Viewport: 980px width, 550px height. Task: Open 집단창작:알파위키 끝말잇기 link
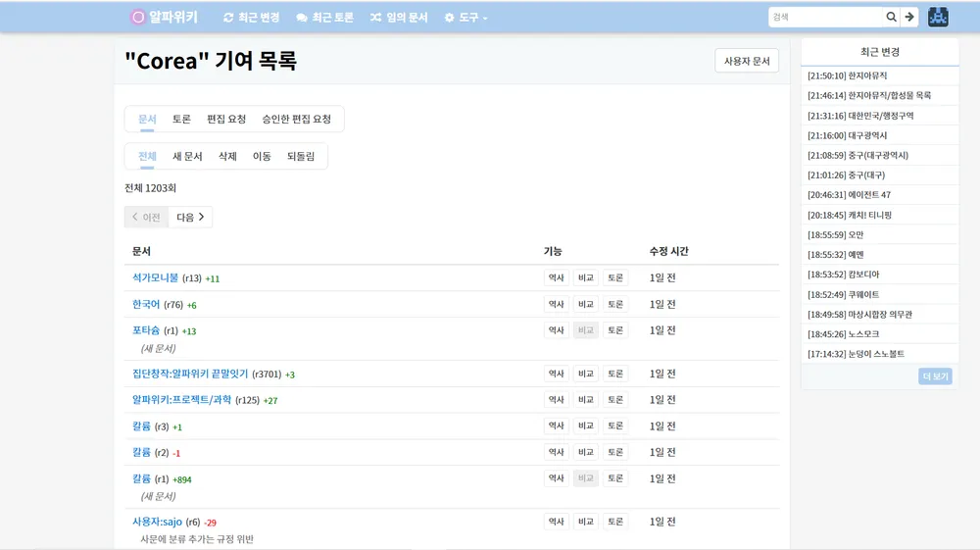(x=190, y=374)
